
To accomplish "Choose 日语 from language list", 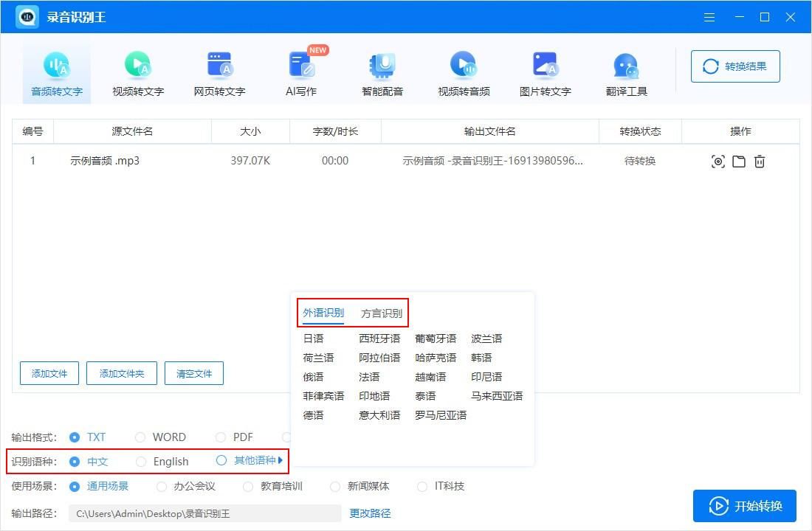I will pos(313,339).
